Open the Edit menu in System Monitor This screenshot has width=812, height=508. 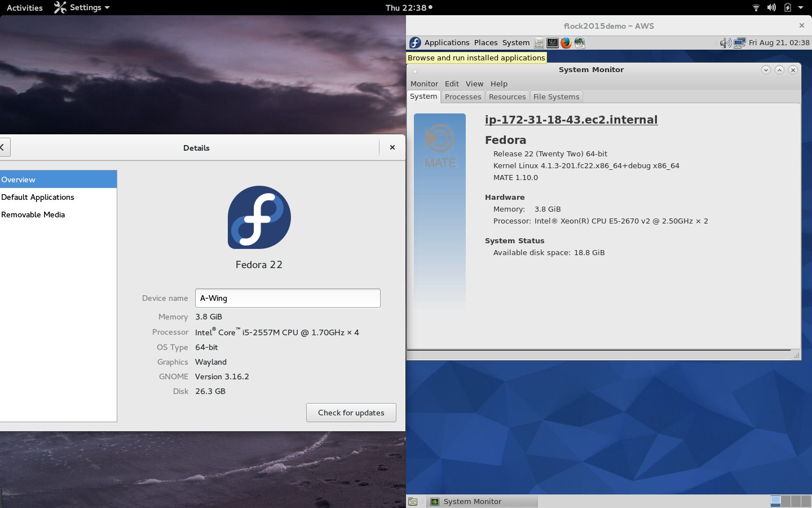pyautogui.click(x=452, y=84)
